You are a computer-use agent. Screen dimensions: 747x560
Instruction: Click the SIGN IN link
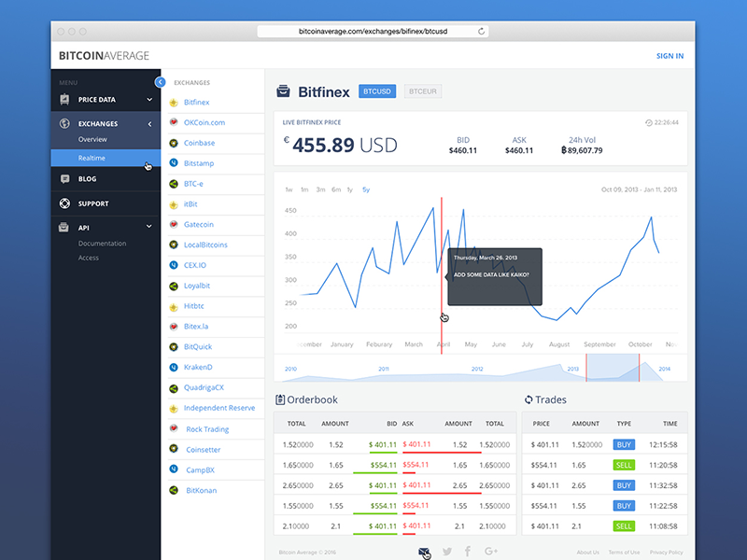click(x=669, y=55)
